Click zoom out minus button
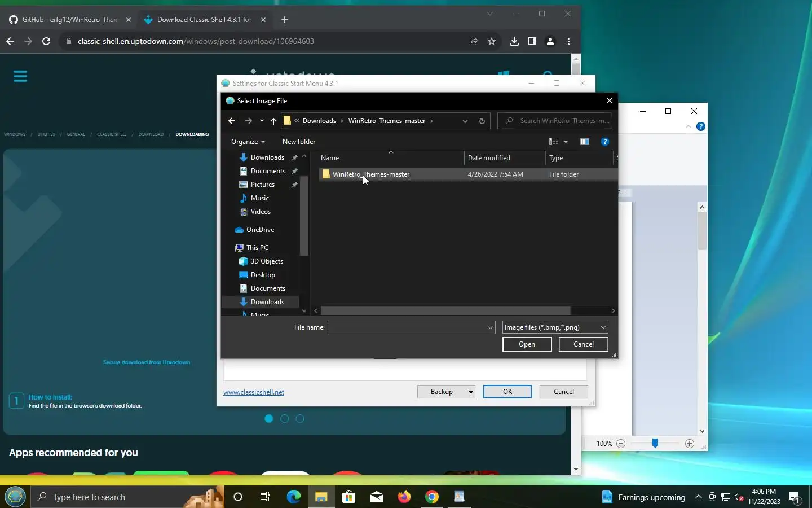This screenshot has height=508, width=812. click(x=621, y=444)
